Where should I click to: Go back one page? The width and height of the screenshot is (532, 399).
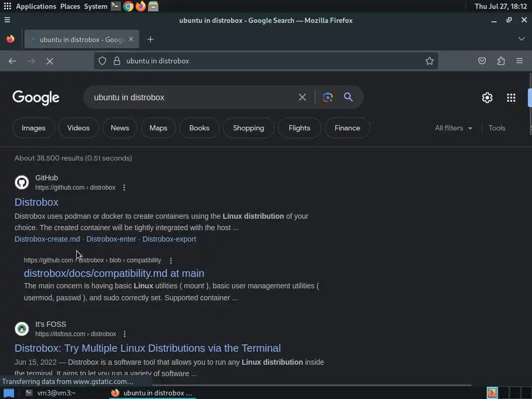pyautogui.click(x=12, y=61)
